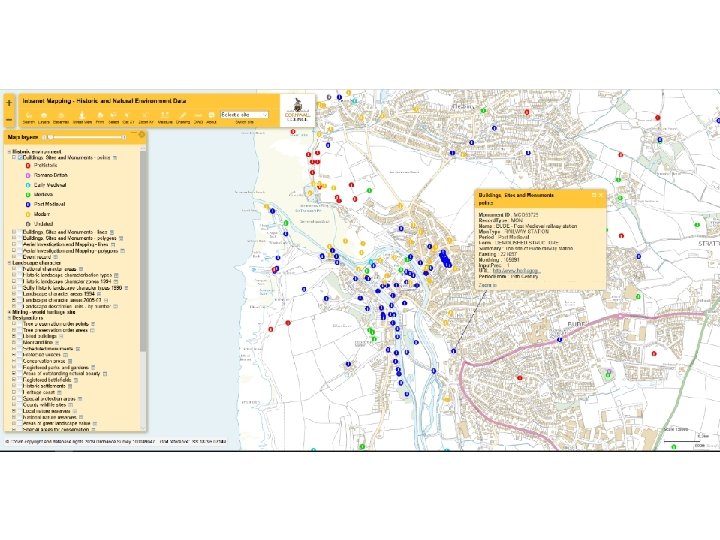Viewport: 720px width, 540px height.
Task: Collapse the Designations group
Action: click(9, 318)
